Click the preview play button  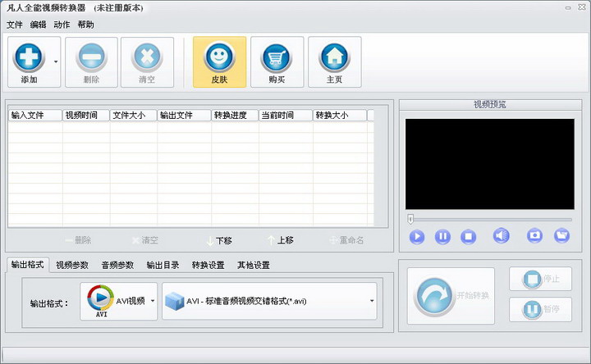417,236
